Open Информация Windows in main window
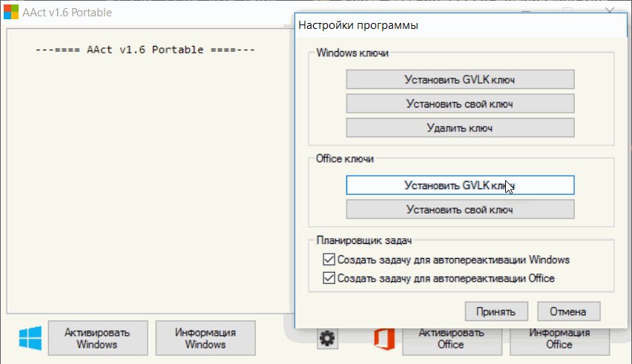The image size is (632, 364). click(205, 338)
